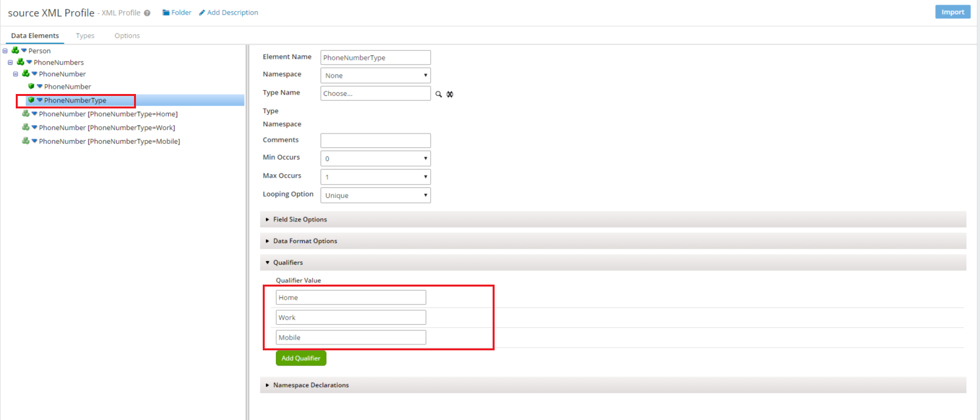Click the clear-type icon beside the search magnifier

(x=450, y=94)
